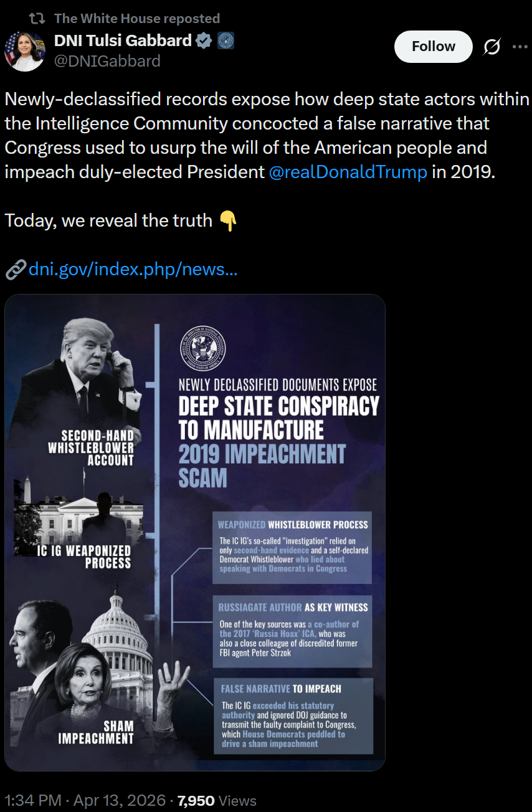The width and height of the screenshot is (532, 812).
Task: Click the pointing-down hand emoji
Action: pos(228,220)
